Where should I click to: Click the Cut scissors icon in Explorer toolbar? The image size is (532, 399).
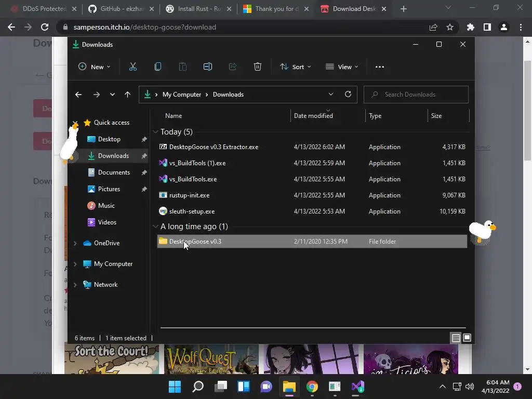pyautogui.click(x=132, y=67)
